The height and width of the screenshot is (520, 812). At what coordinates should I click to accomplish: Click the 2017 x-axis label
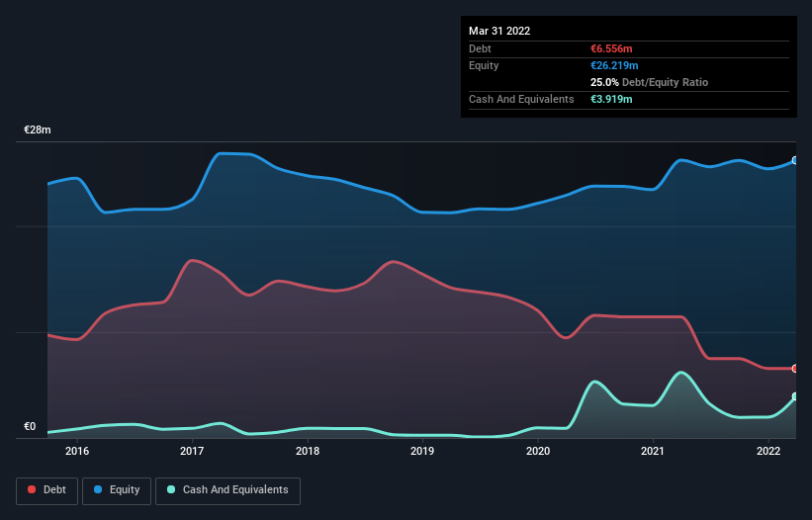click(192, 451)
